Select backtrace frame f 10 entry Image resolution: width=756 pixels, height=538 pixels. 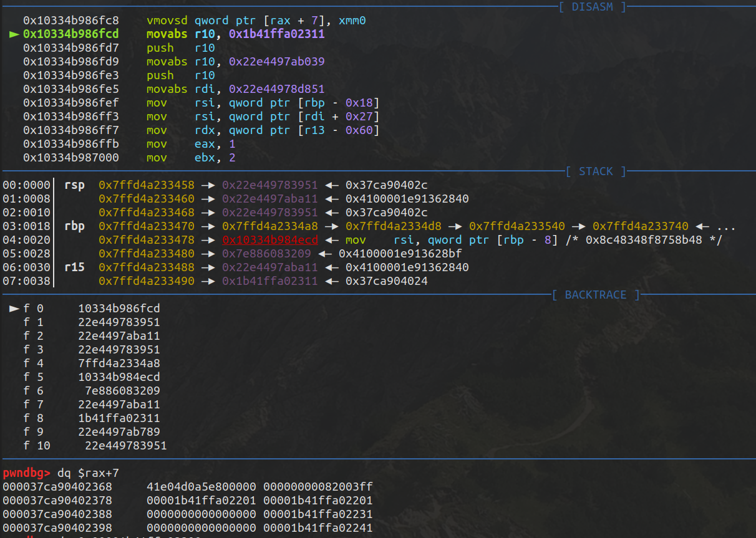click(95, 446)
